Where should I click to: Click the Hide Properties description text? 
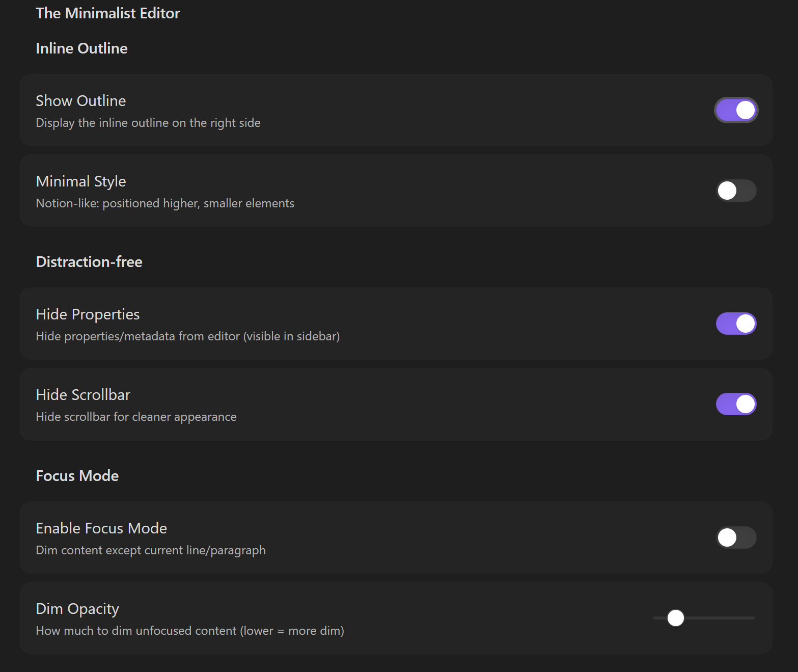tap(188, 336)
